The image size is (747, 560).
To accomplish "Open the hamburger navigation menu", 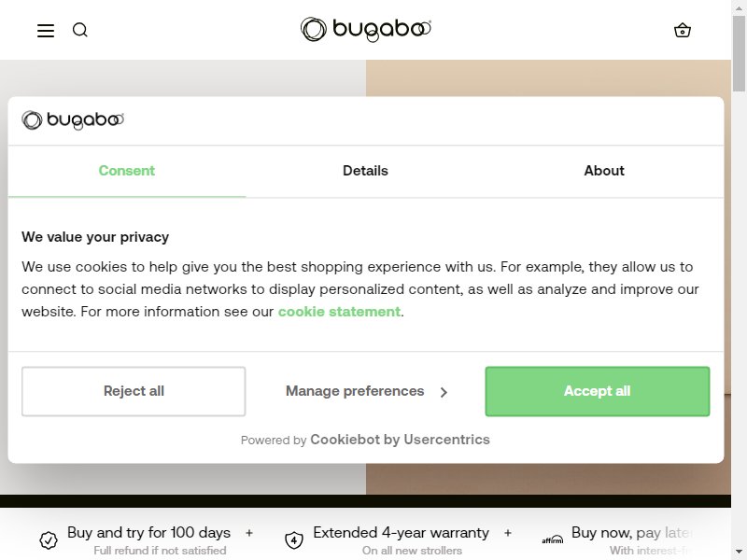I will pos(46,31).
